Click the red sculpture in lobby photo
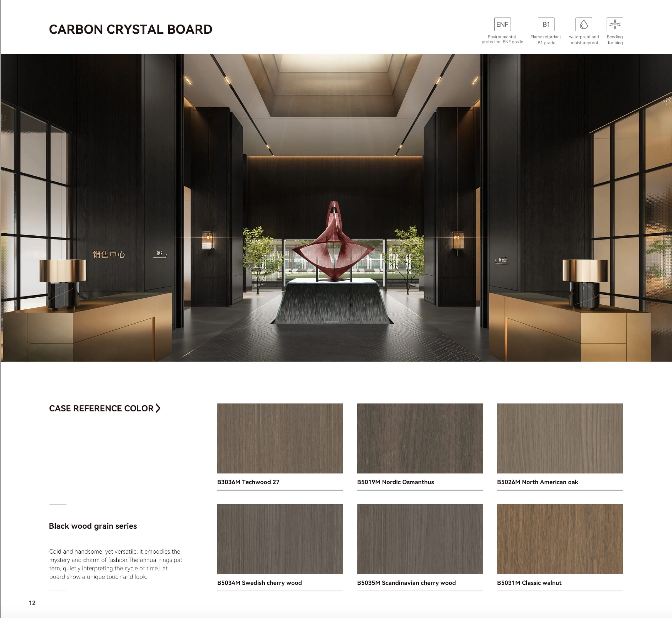The image size is (672, 618). (x=334, y=242)
